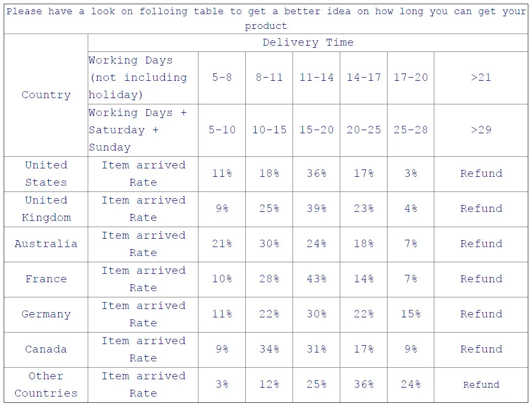Click the France country cell
This screenshot has height=406, width=532.
pos(46,279)
